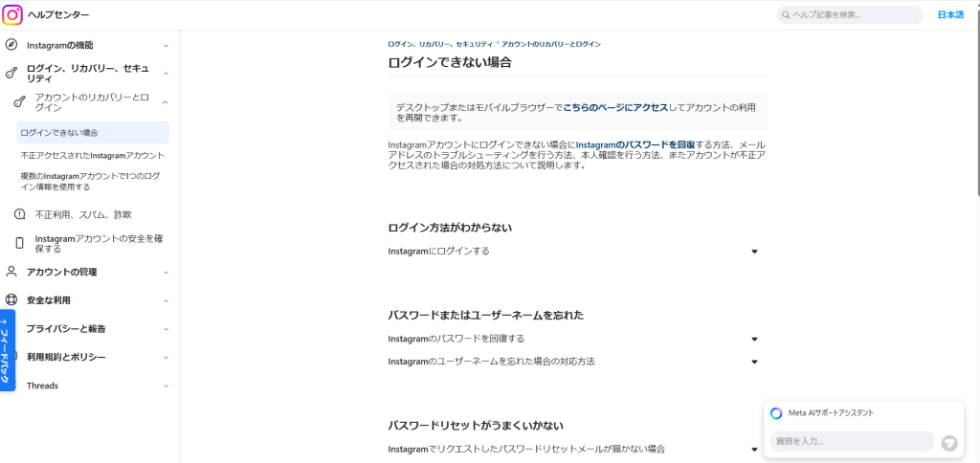Open the 日本語 language selector

pyautogui.click(x=950, y=15)
